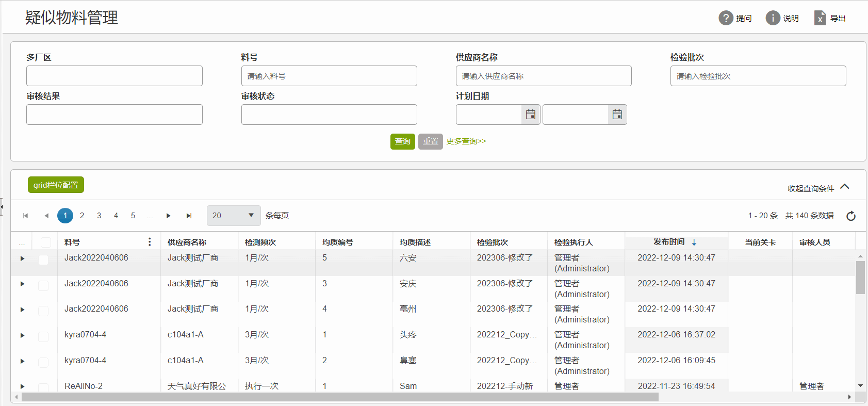
Task: Go to the previous page arrow
Action: 46,216
